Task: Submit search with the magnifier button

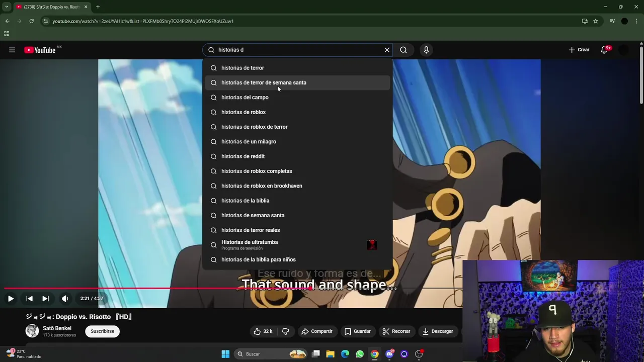Action: click(x=404, y=50)
